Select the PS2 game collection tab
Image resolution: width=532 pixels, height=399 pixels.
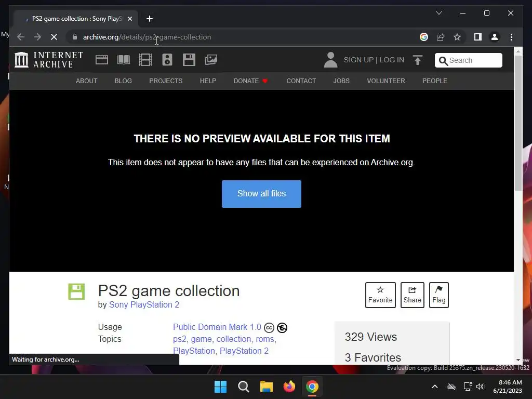point(76,19)
